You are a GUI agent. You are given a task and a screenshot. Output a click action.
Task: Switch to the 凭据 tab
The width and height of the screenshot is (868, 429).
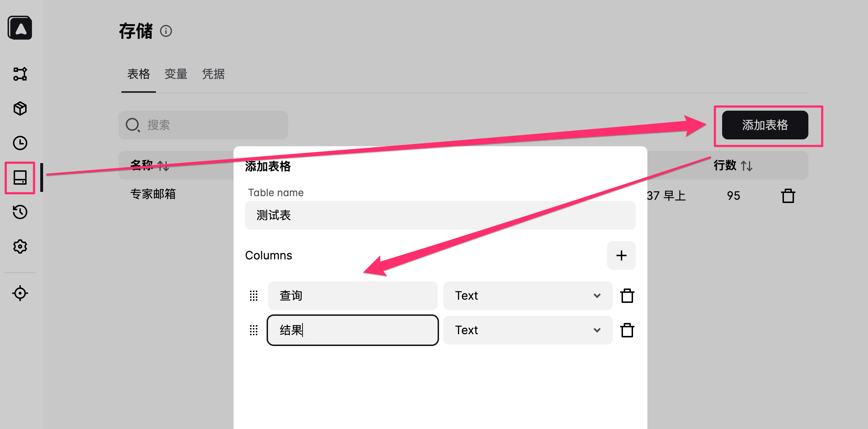pos(213,74)
